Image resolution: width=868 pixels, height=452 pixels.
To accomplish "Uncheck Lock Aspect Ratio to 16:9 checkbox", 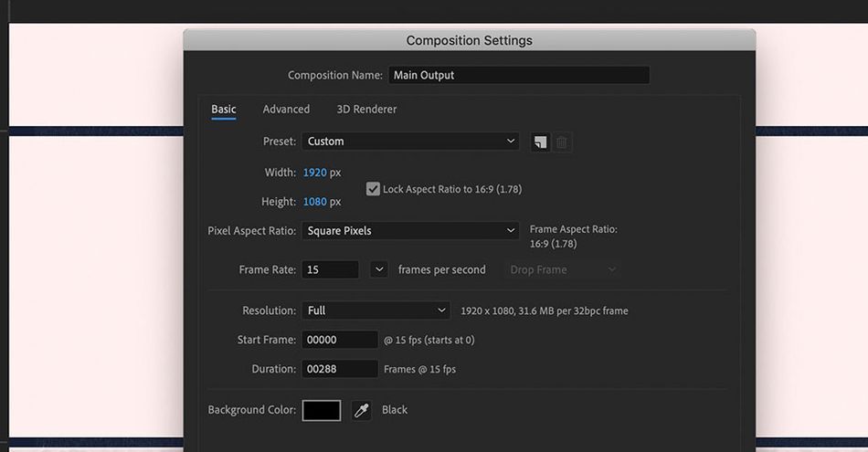I will click(373, 189).
